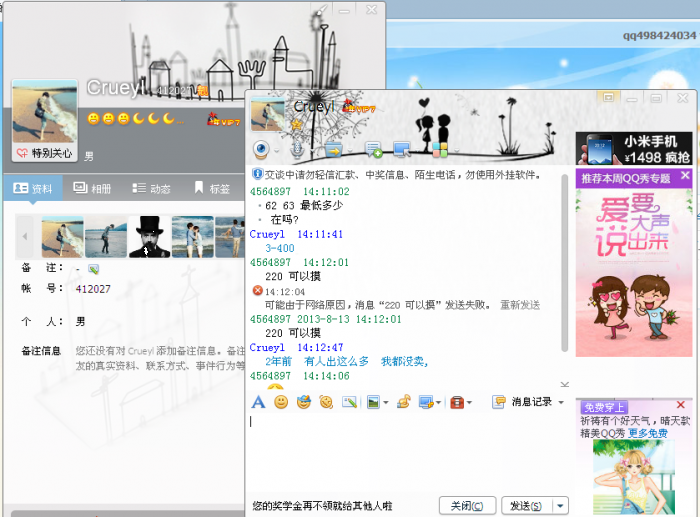Start a video call with the webcam icon
The height and width of the screenshot is (517, 700).
click(x=261, y=149)
